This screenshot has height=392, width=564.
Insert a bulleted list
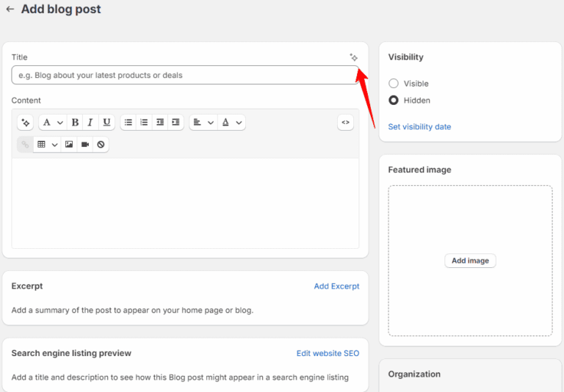point(129,123)
